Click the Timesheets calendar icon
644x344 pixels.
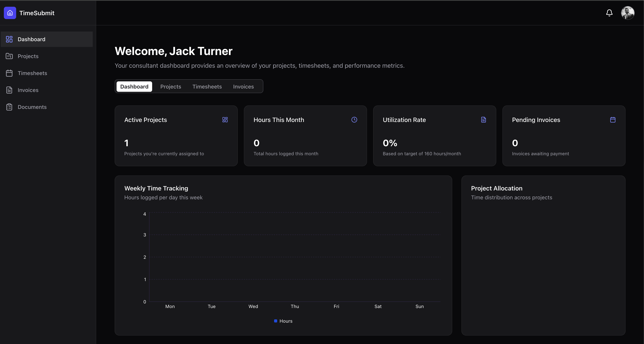point(9,73)
